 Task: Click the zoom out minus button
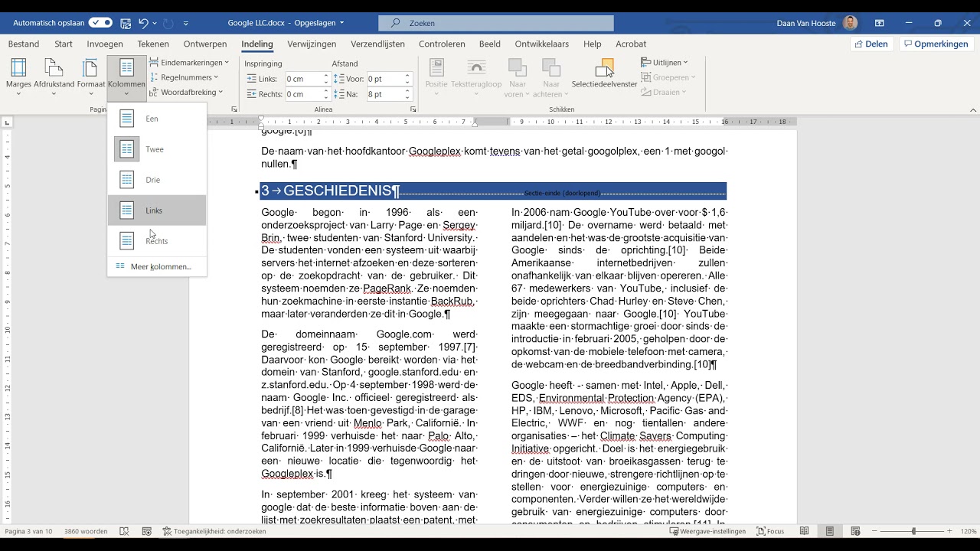click(874, 531)
